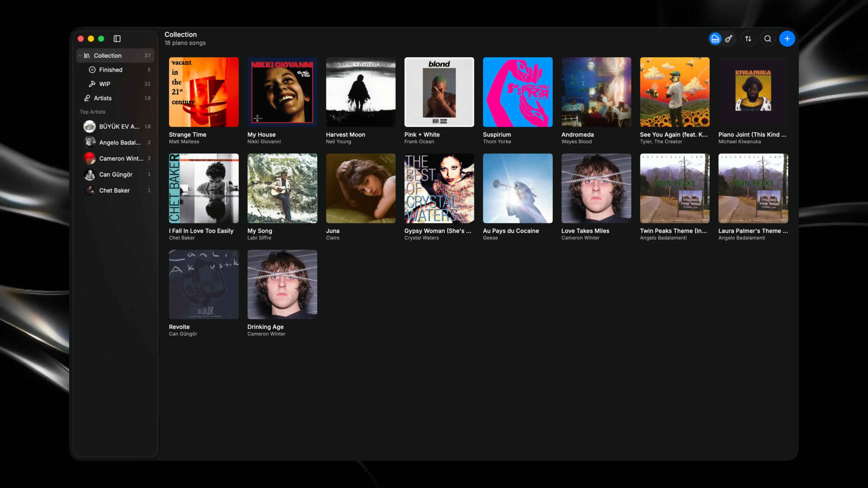Image resolution: width=868 pixels, height=488 pixels.
Task: Add a new song with the plus button
Action: [787, 39]
